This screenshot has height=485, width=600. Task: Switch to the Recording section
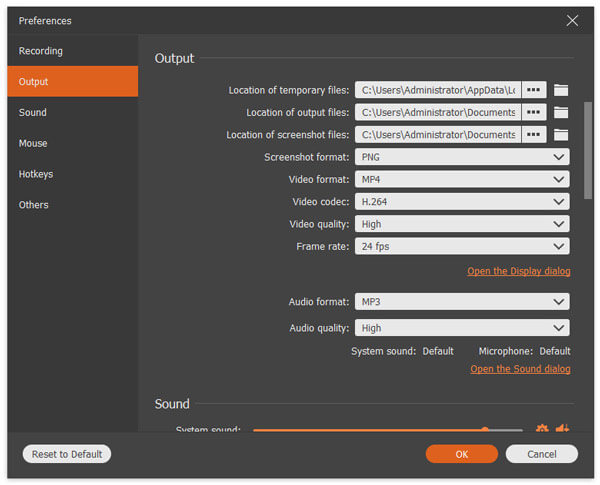[73, 51]
